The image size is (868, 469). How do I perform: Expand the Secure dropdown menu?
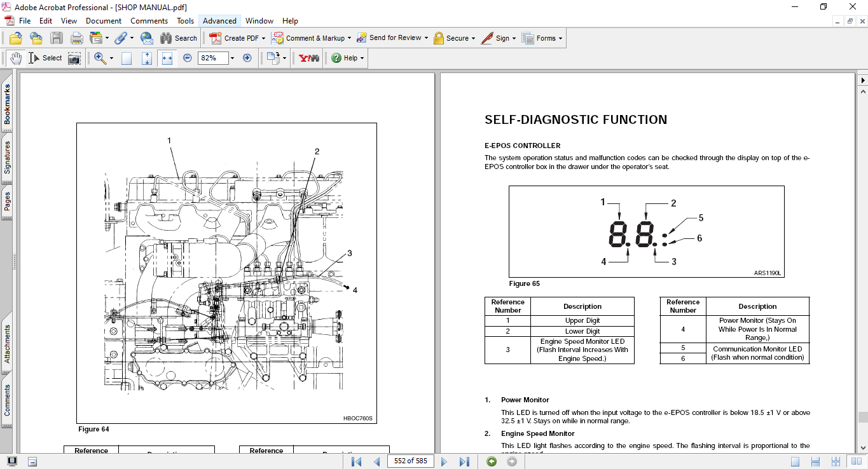[x=474, y=38]
